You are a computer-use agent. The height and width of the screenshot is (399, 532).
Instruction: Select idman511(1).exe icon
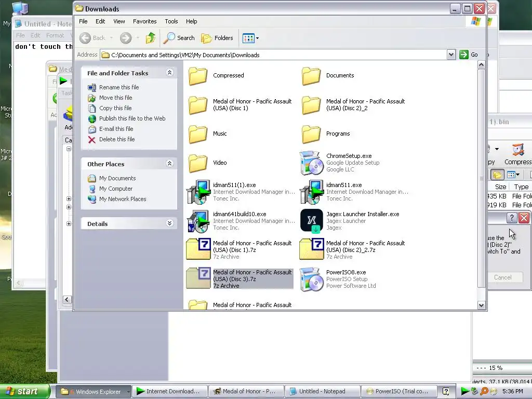(x=198, y=192)
